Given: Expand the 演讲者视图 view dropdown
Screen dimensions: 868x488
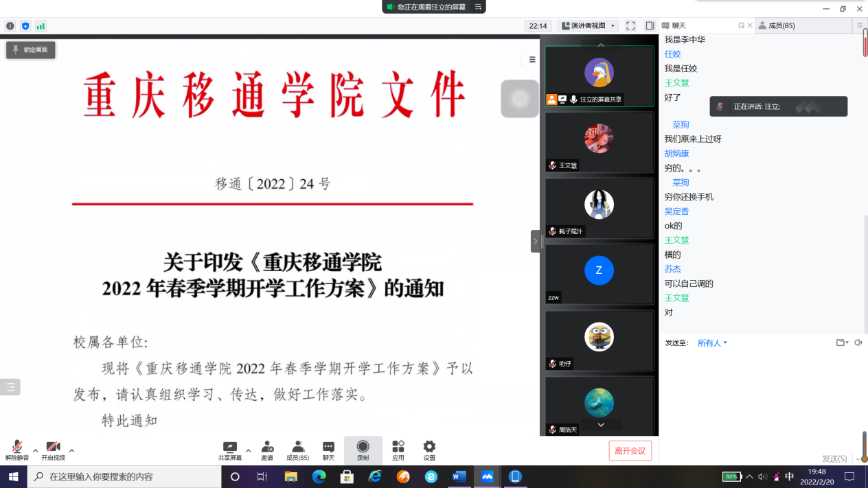Looking at the screenshot, I should (588, 26).
